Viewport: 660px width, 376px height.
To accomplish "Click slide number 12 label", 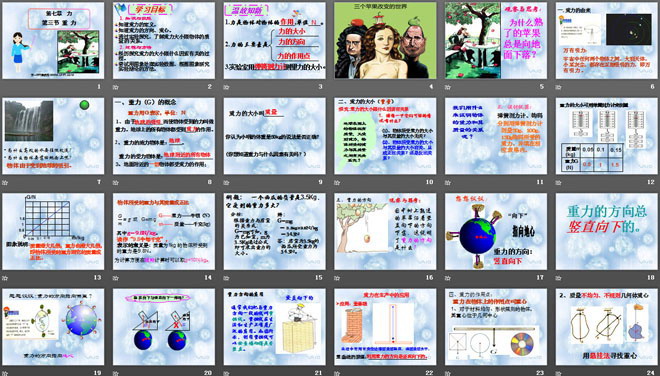I will (x=651, y=182).
